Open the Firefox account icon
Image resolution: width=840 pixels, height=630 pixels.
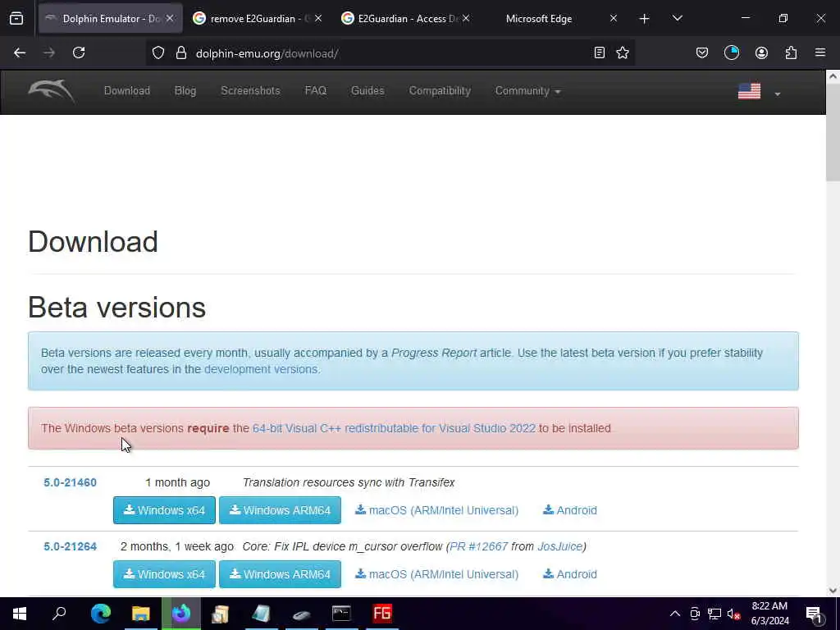coord(761,52)
